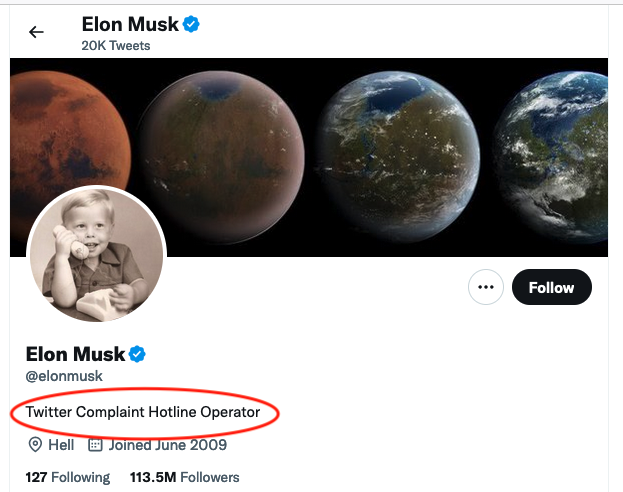Open the 127 Following list
The height and width of the screenshot is (492, 623).
[68, 477]
